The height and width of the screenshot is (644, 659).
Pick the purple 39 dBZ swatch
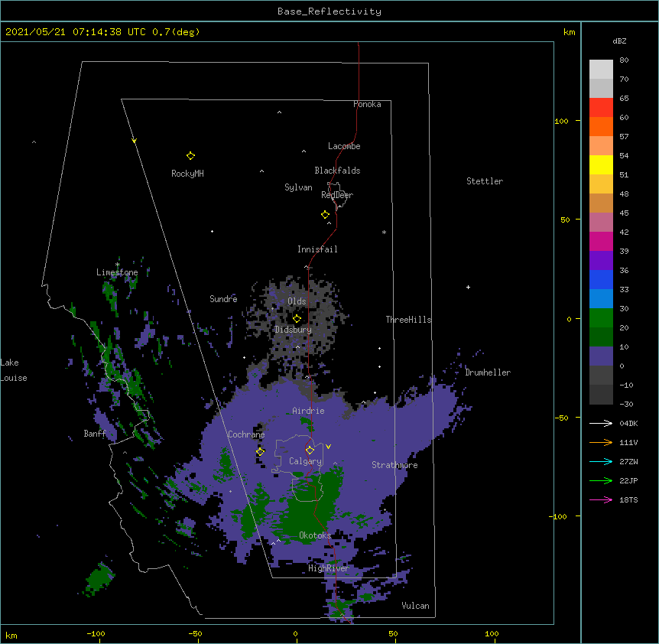tap(601, 260)
